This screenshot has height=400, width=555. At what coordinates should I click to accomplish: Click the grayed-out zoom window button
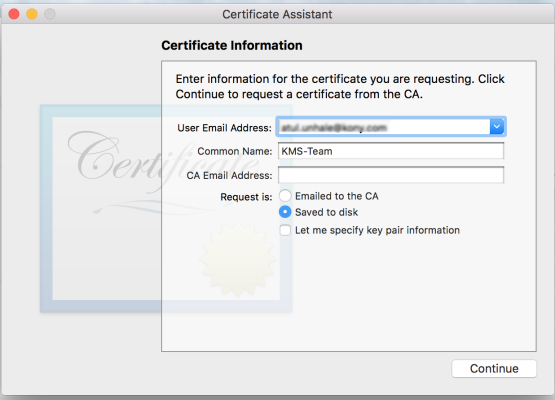click(50, 14)
